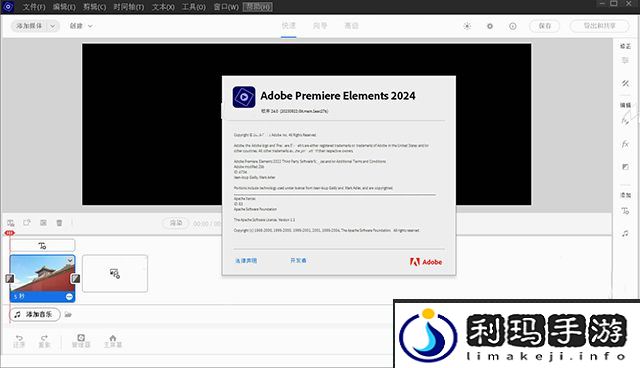The image size is (640, 368).
Task: Open the fx effects icon in right panel
Action: pyautogui.click(x=625, y=144)
